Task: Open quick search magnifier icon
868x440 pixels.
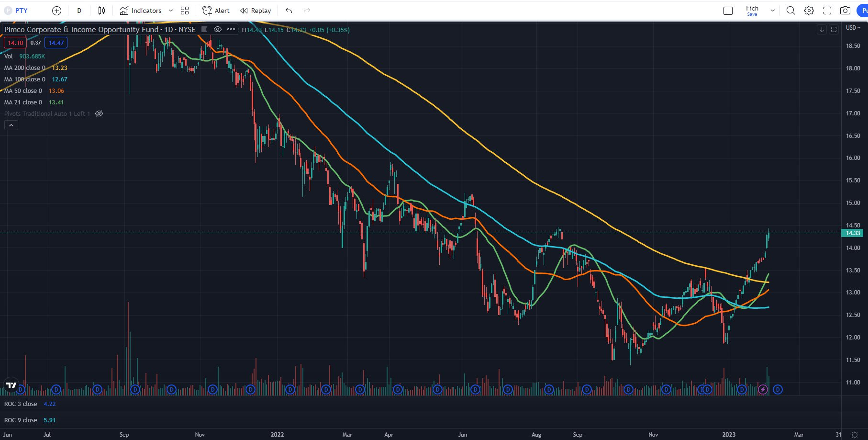Action: (x=790, y=11)
